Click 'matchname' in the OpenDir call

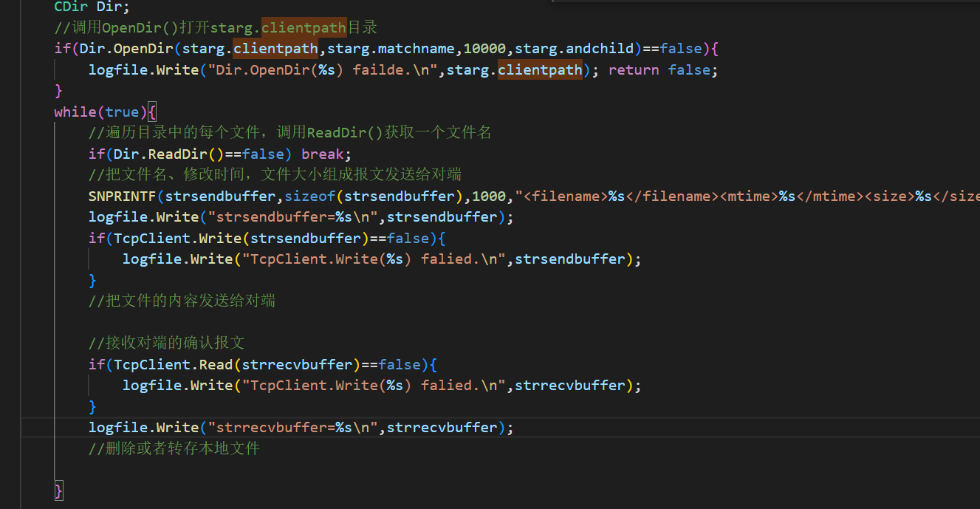click(x=416, y=49)
